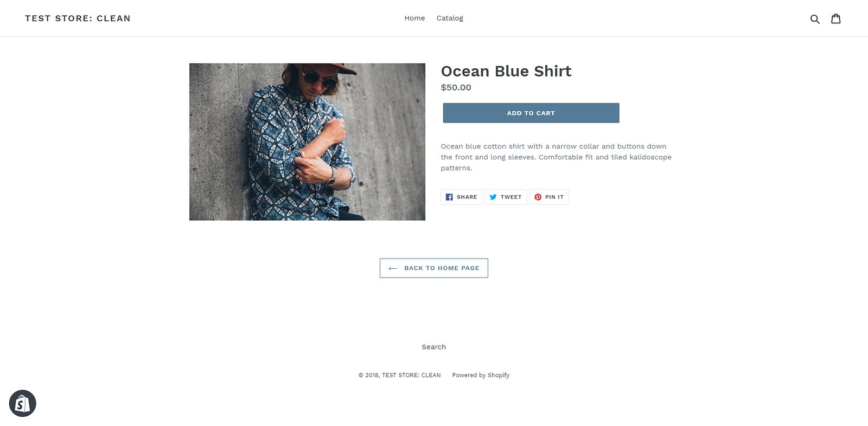Click the TEST STORE: CLEAN header logo
The width and height of the screenshot is (868, 426).
point(78,18)
